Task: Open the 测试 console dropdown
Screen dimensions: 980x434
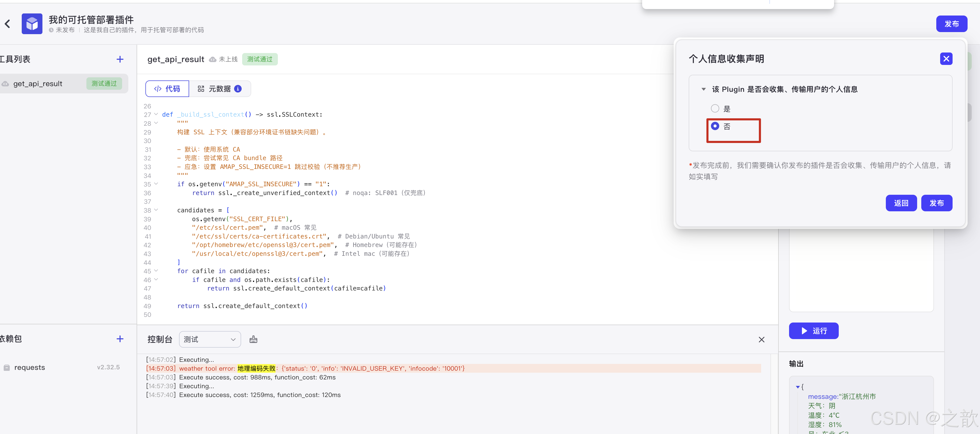Action: coord(210,339)
